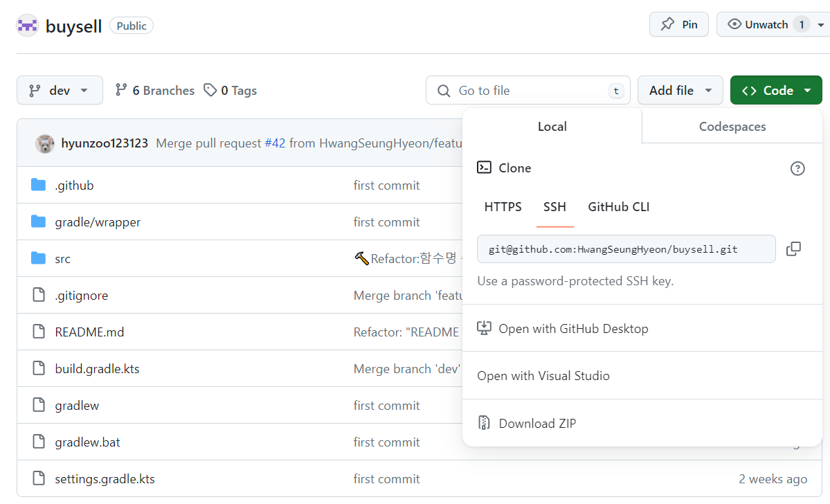The height and width of the screenshot is (504, 830).
Task: Copy the SSH clone URL to clipboard
Action: point(793,249)
